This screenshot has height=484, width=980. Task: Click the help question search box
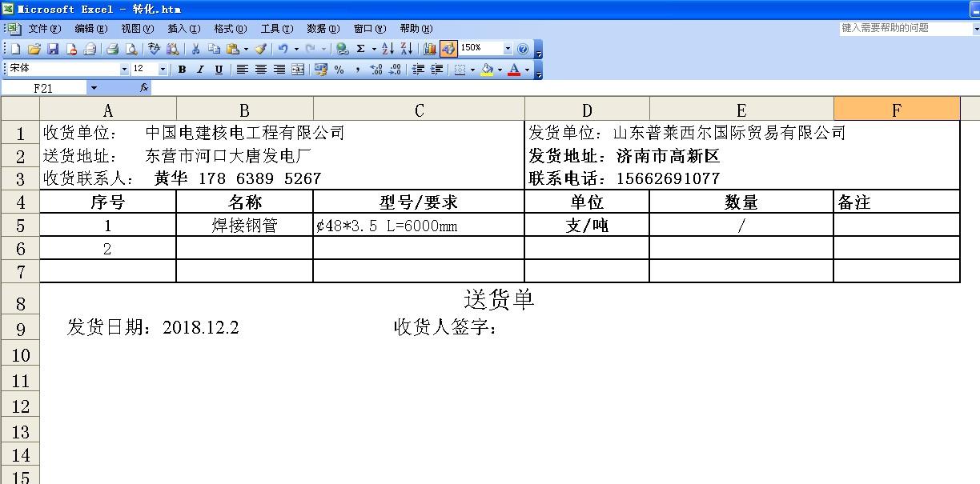(906, 28)
